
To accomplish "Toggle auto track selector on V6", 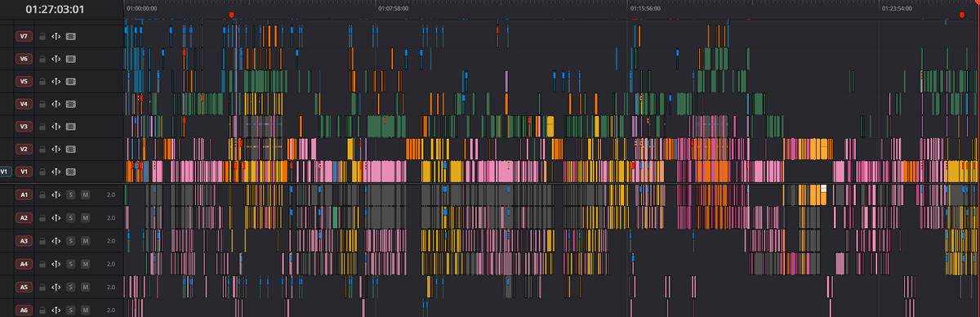I will point(56,59).
